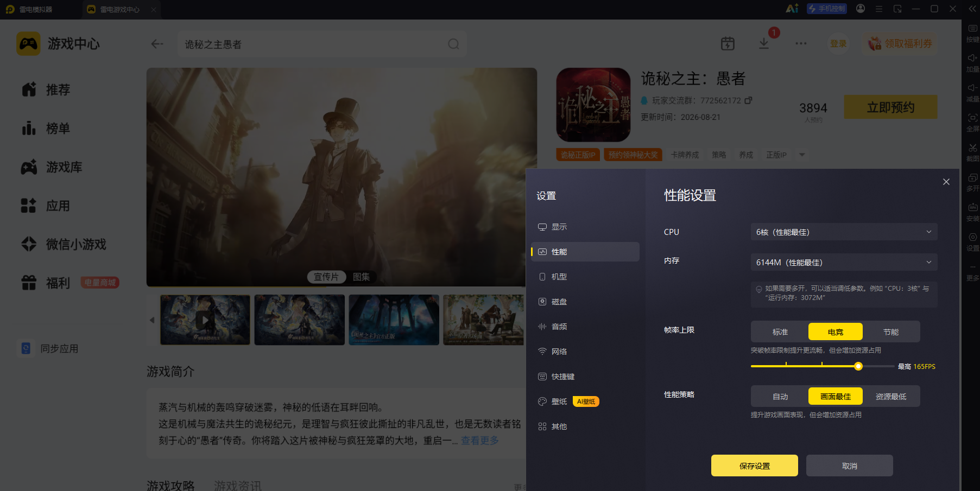Switch to the 游戏资讯 tab
Screen dimensions: 980x491
pos(237,485)
